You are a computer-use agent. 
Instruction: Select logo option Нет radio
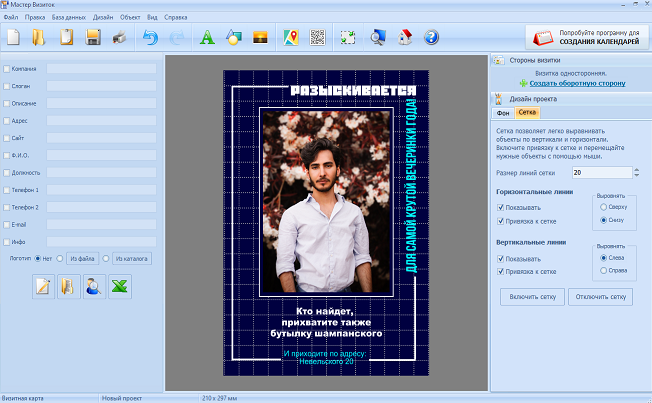[38, 259]
